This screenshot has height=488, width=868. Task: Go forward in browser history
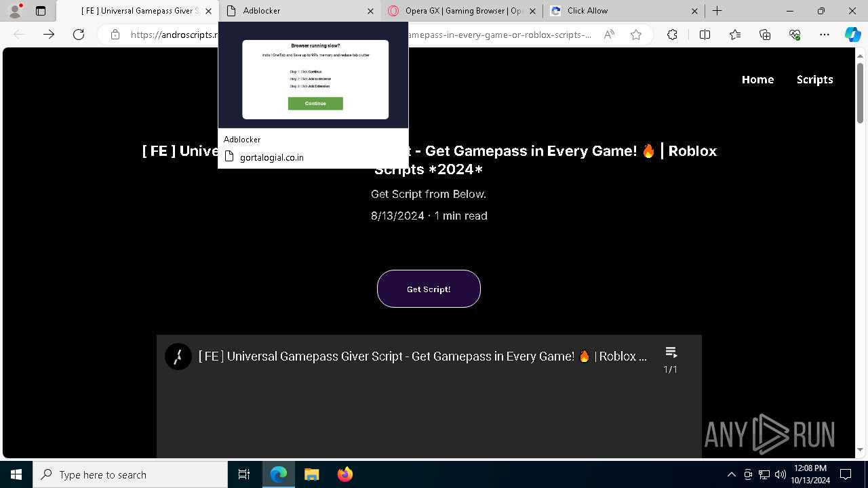pyautogui.click(x=49, y=35)
